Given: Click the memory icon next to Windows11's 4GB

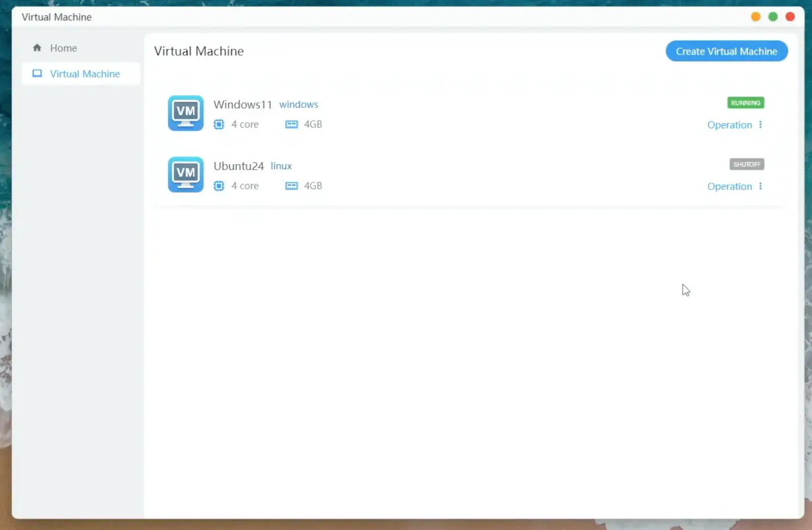Looking at the screenshot, I should (291, 124).
